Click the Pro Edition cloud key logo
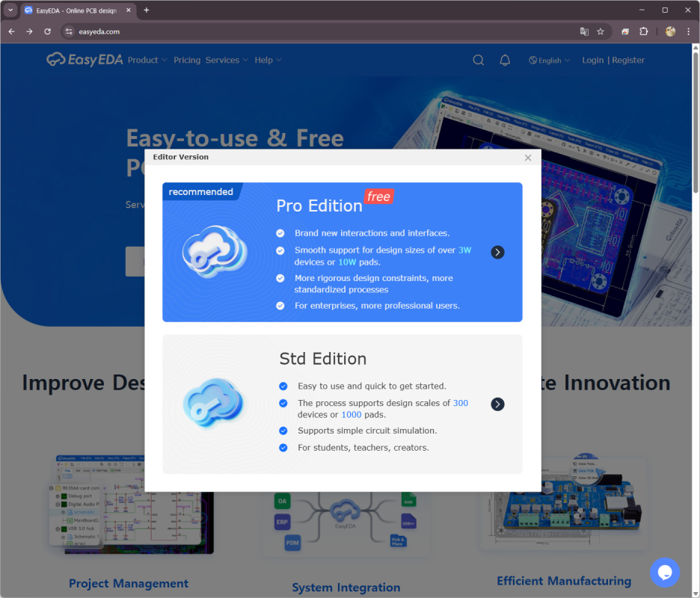Viewport: 700px width, 598px height. pos(215,251)
